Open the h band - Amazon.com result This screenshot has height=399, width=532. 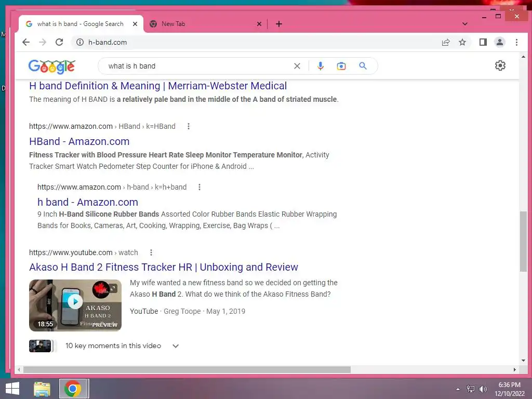87,202
